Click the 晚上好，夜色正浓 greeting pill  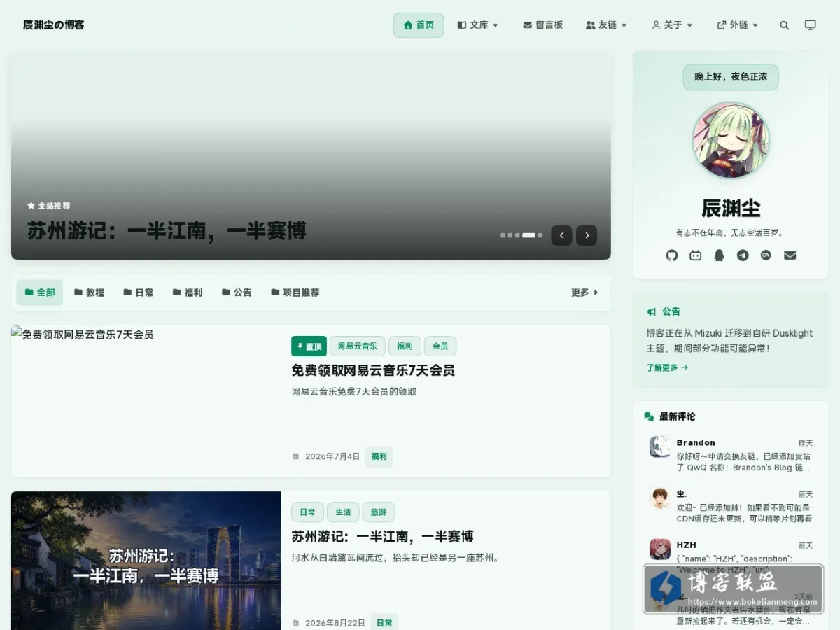[731, 77]
